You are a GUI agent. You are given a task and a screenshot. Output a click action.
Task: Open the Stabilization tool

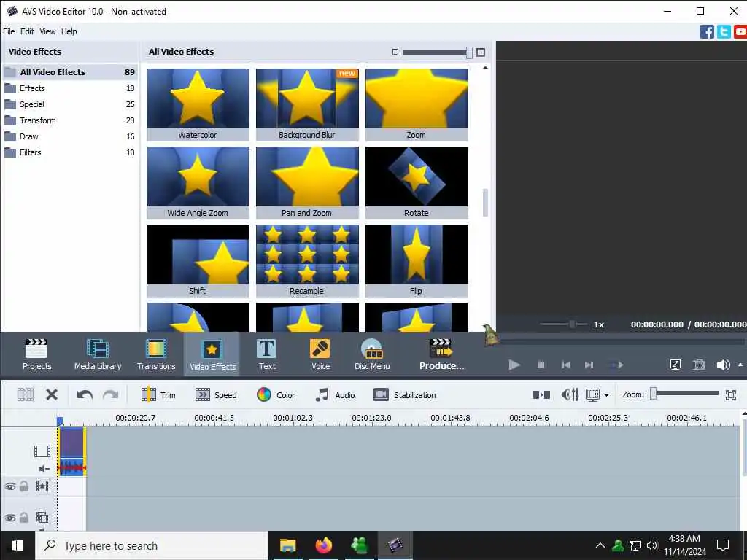[x=405, y=394]
